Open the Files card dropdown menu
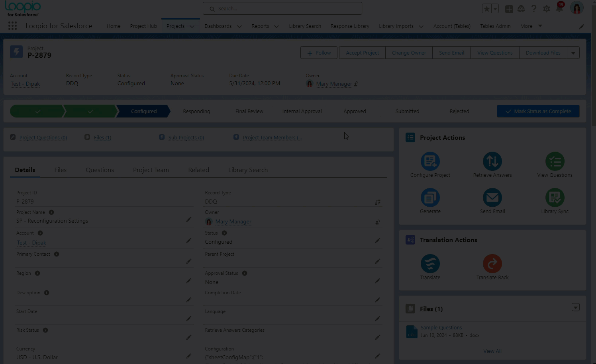The height and width of the screenshot is (364, 596). pos(575,307)
